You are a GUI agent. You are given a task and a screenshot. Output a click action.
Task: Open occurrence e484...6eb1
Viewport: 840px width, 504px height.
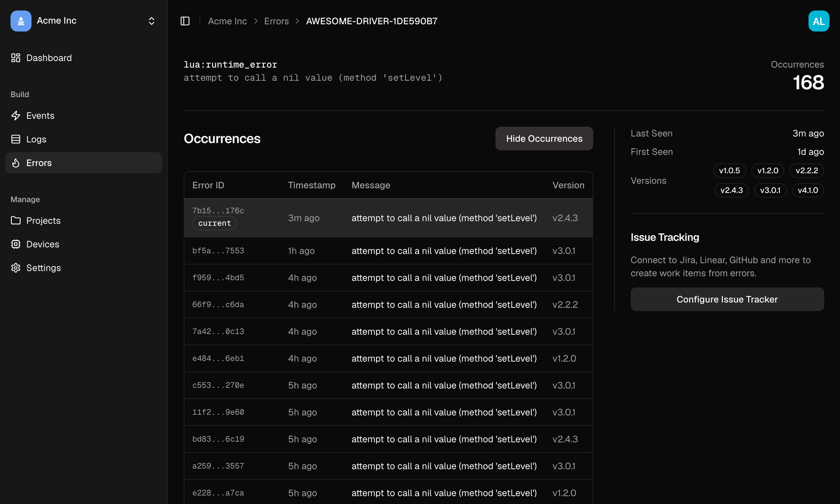pyautogui.click(x=388, y=358)
